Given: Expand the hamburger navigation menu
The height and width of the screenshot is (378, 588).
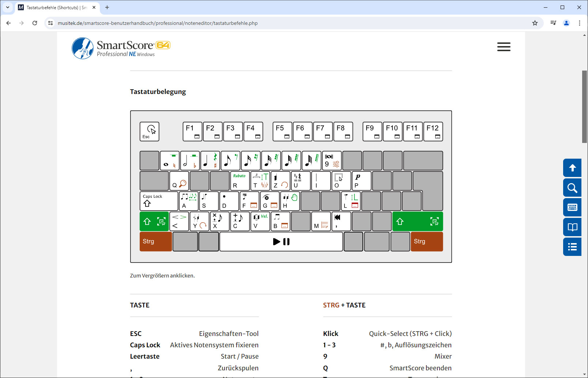Looking at the screenshot, I should coord(504,47).
